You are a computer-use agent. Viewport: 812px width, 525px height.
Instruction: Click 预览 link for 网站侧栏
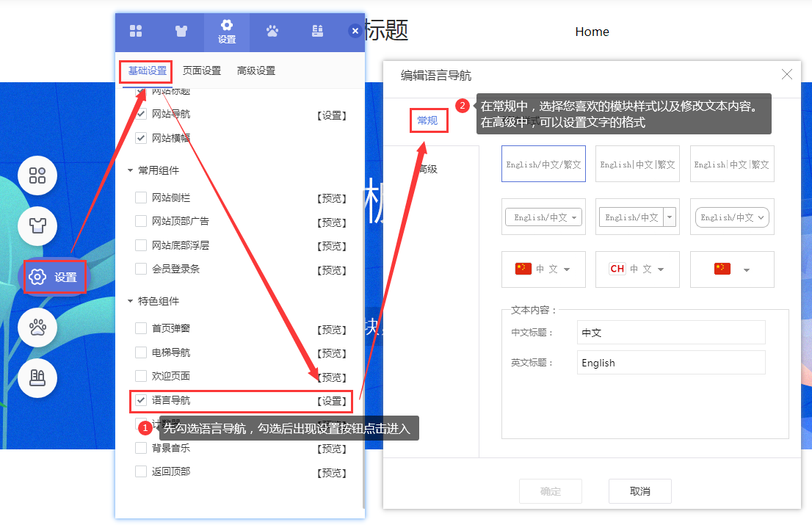[x=332, y=198]
